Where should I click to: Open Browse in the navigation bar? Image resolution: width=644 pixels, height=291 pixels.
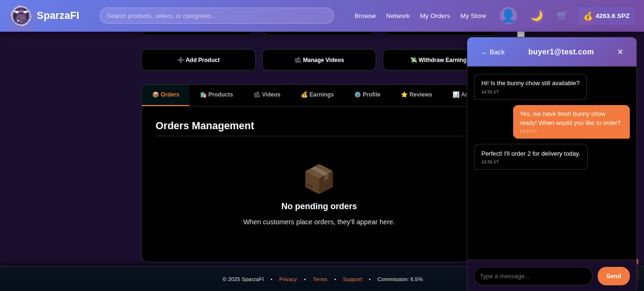point(365,16)
